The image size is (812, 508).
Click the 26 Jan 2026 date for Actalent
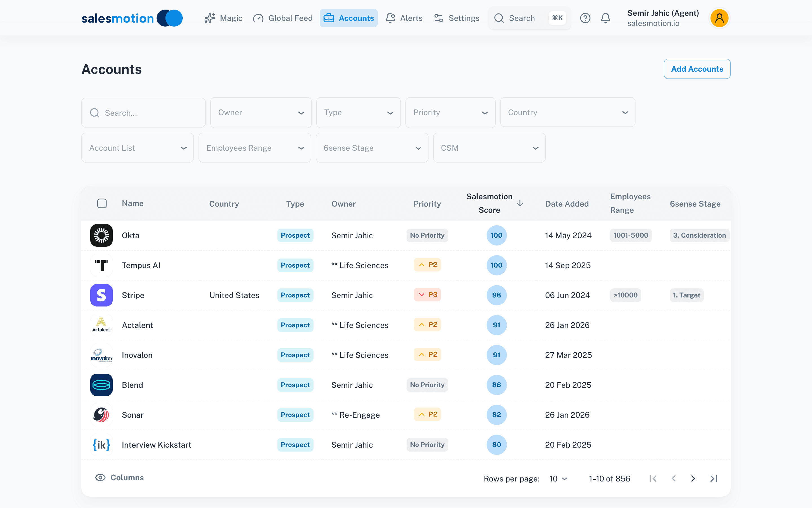pyautogui.click(x=567, y=325)
